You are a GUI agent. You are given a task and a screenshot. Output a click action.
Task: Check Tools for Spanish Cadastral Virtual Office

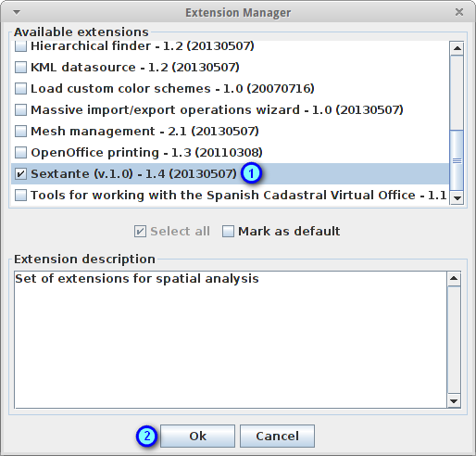pyautogui.click(x=20, y=195)
